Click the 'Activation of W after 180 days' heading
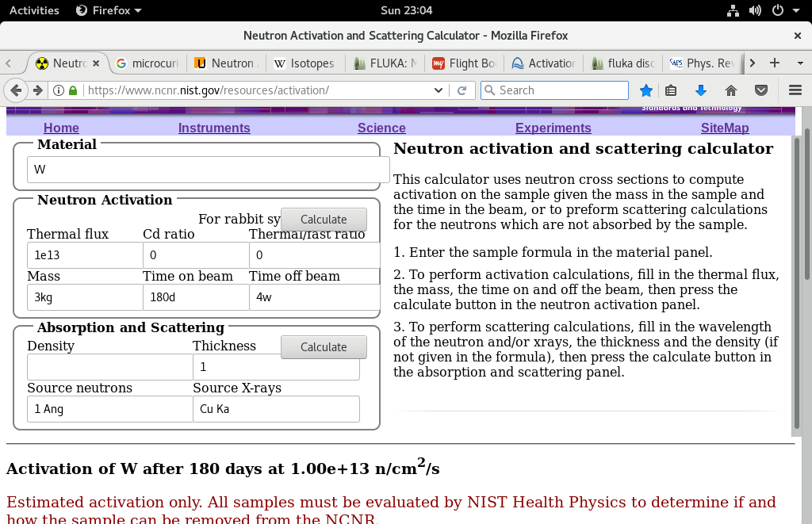Viewport: 812px width, 524px height. tap(223, 468)
